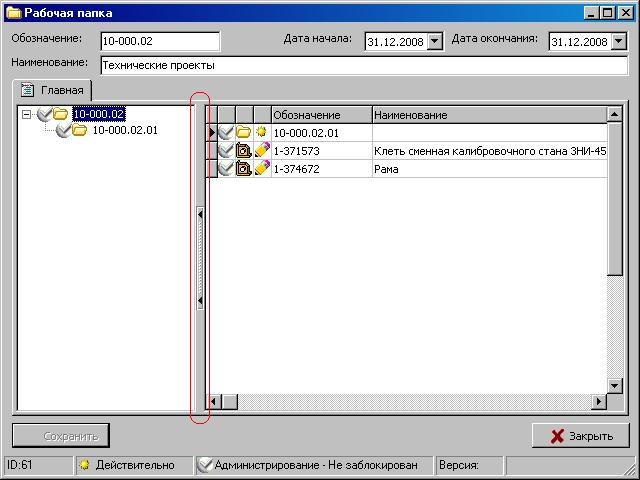Click table vertical scrollbar down arrow
The image size is (640, 480).
click(x=615, y=385)
